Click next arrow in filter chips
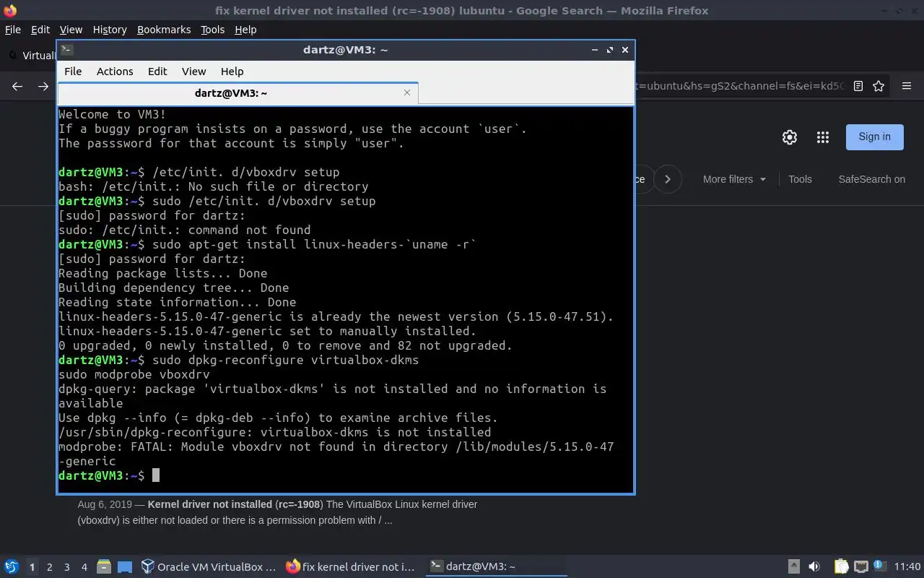 click(x=668, y=179)
